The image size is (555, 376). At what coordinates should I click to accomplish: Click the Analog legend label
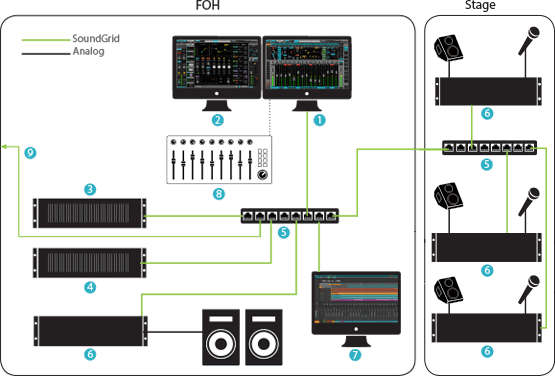click(x=88, y=51)
